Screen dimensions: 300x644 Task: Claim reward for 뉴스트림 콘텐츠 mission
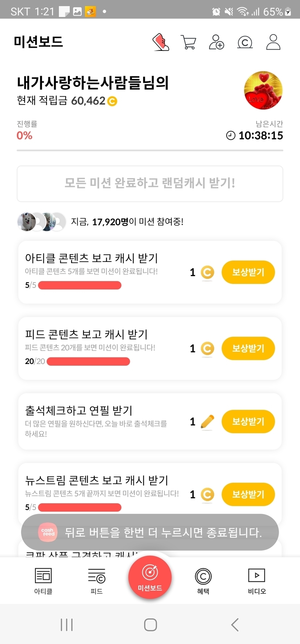(248, 494)
